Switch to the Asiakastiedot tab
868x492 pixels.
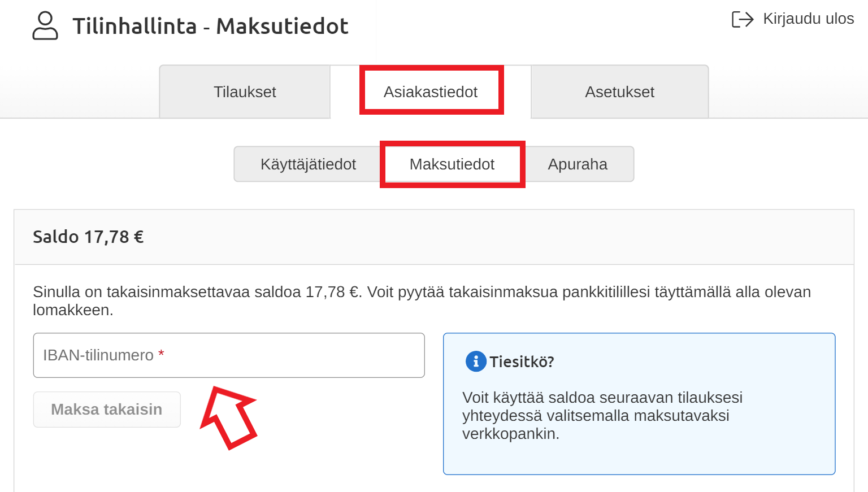click(431, 92)
